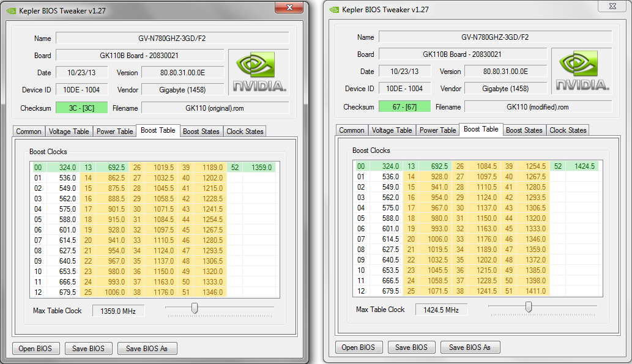Select Boost Table tab in original window
Image resolution: width=632 pixels, height=364 pixels.
tap(158, 130)
